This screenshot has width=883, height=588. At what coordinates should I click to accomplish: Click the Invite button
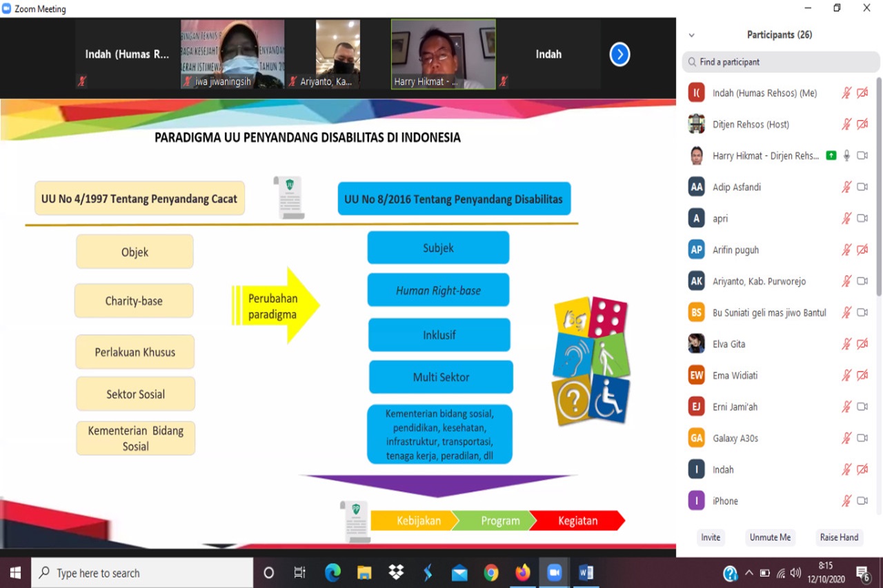click(x=711, y=538)
